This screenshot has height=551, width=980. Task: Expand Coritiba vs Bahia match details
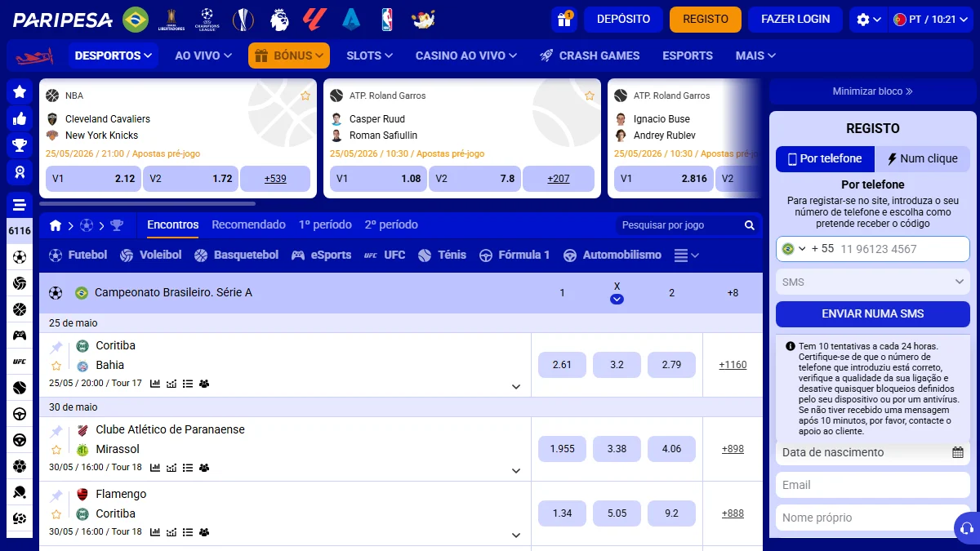[x=516, y=386]
